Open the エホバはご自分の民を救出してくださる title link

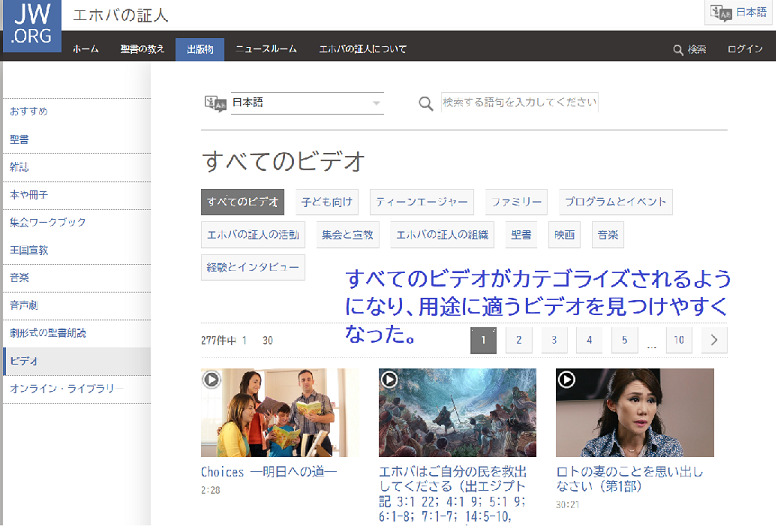[453, 494]
